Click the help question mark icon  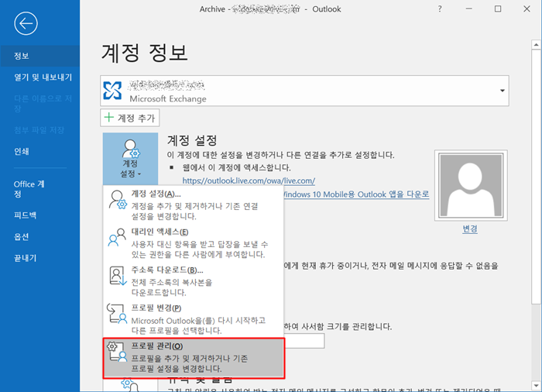440,9
